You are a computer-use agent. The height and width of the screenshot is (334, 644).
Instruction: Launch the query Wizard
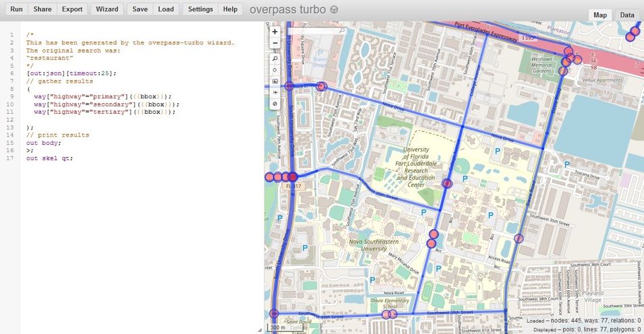point(107,9)
